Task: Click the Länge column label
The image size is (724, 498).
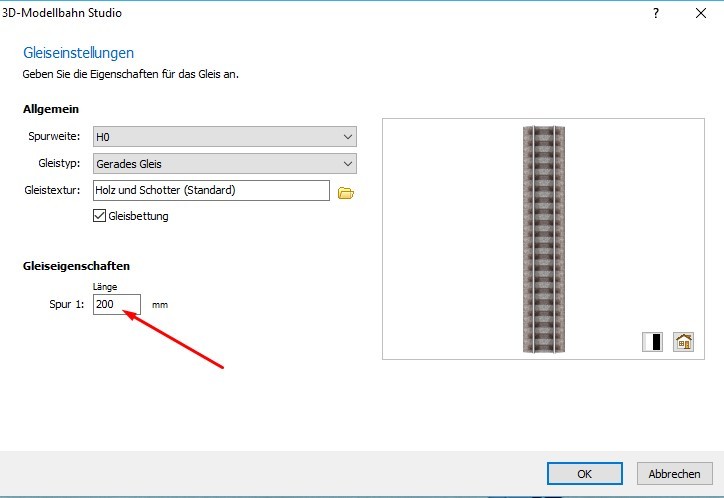Action: point(105,287)
